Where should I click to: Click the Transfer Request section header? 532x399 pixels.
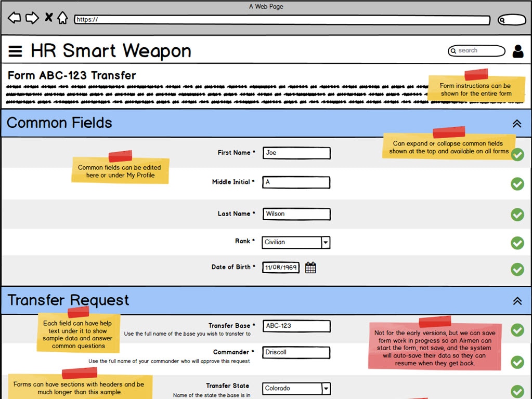[x=68, y=300]
